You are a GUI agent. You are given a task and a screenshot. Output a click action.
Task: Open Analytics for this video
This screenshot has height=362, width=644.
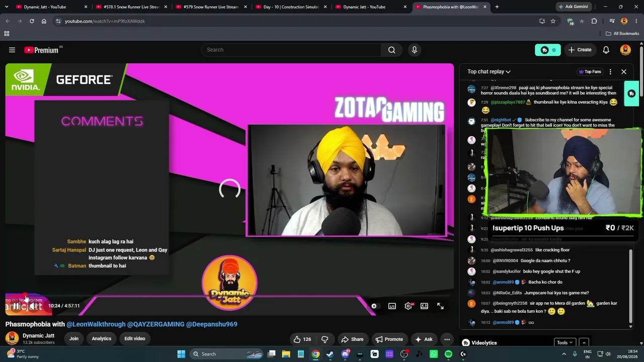pos(102,339)
